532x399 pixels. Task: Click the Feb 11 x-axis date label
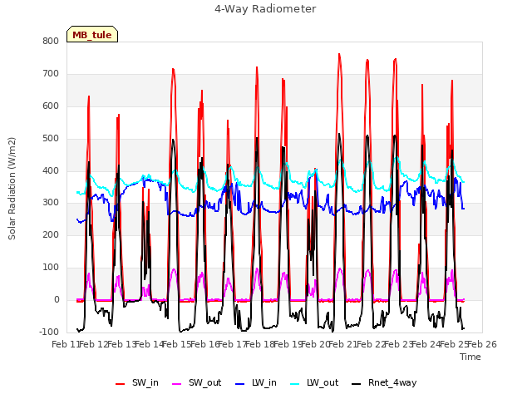[x=65, y=344]
